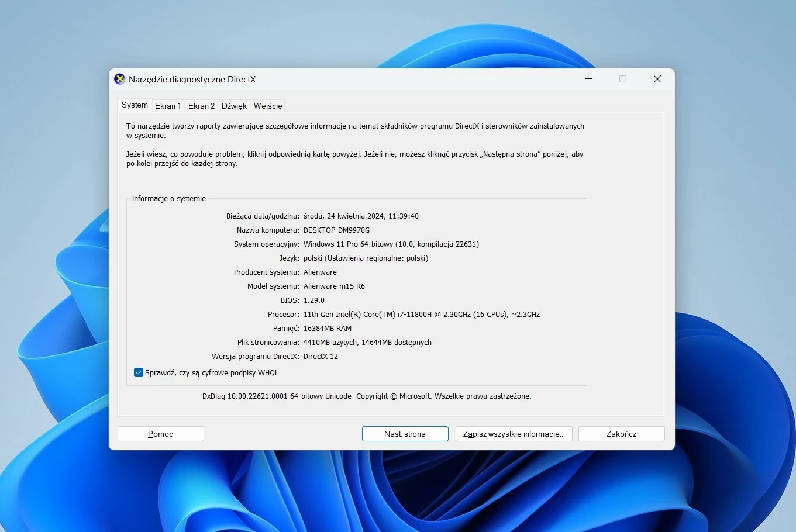Image resolution: width=796 pixels, height=532 pixels.
Task: Click the Nast. strona button
Action: [x=405, y=434]
